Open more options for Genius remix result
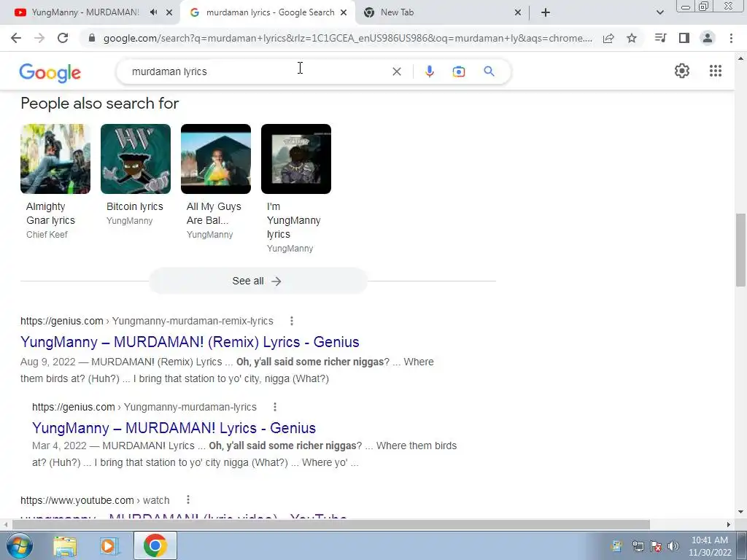Viewport: 747px width, 560px height. coord(292,321)
